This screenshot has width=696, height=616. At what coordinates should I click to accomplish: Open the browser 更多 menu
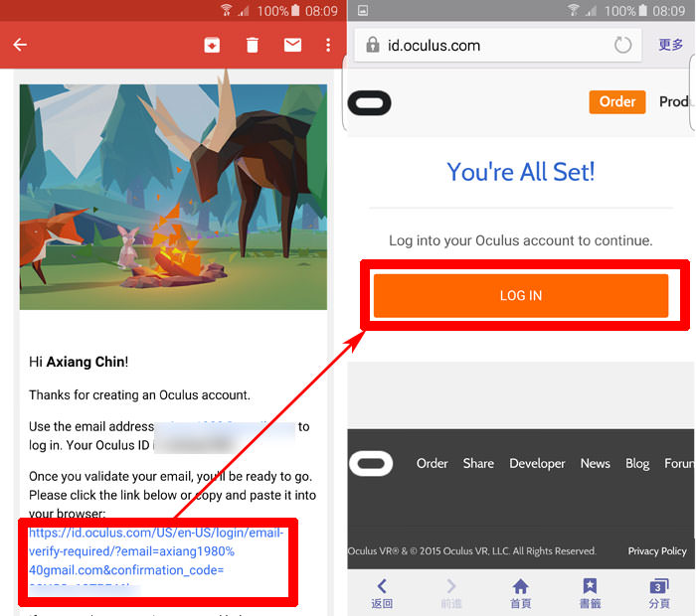tap(671, 45)
